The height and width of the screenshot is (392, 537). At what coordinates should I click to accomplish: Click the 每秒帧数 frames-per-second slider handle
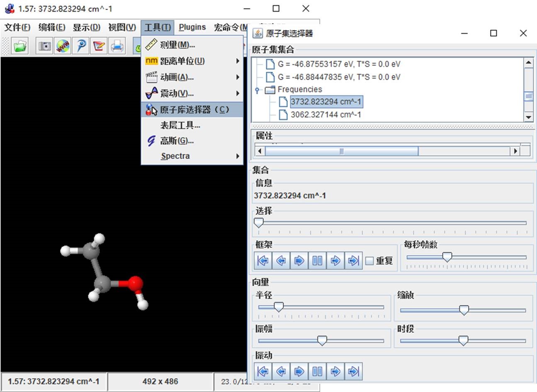(447, 257)
